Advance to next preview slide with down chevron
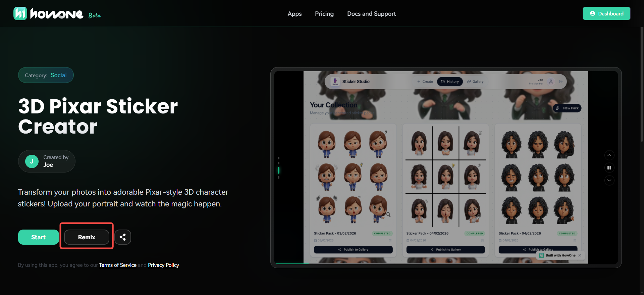Viewport: 644px width, 295px height. [x=609, y=181]
